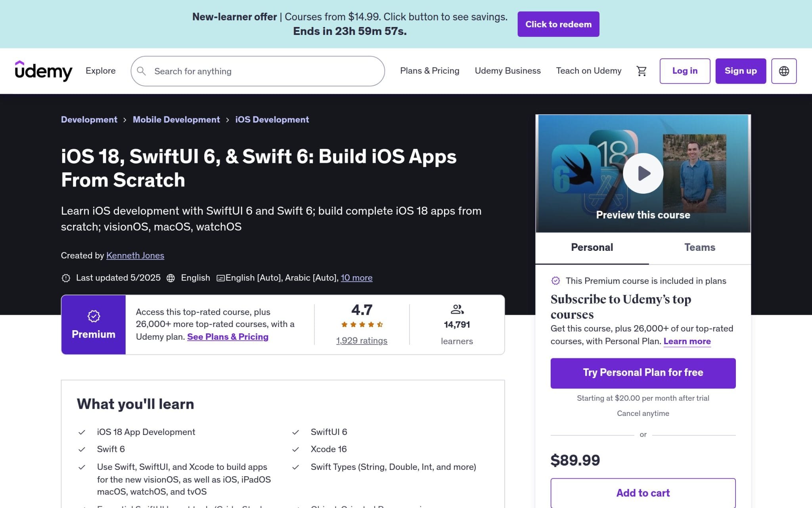This screenshot has width=812, height=508.
Task: Click Try Personal Plan for free
Action: 643,373
